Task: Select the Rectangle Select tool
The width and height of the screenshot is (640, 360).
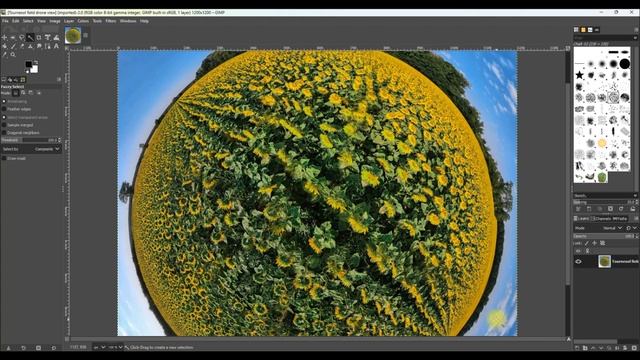Action: 13,38
